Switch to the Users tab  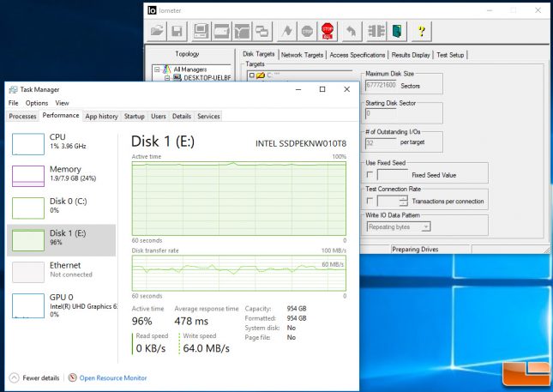click(x=159, y=116)
